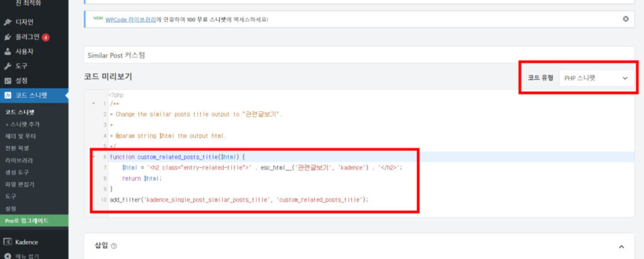Click the highlighted 코드 스니펫 menu icon

[x=8, y=96]
